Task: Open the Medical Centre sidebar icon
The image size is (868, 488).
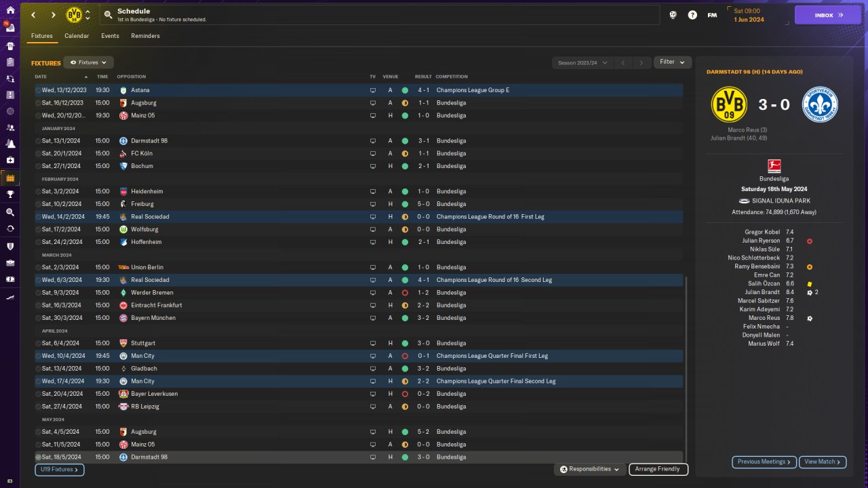Action: click(10, 160)
